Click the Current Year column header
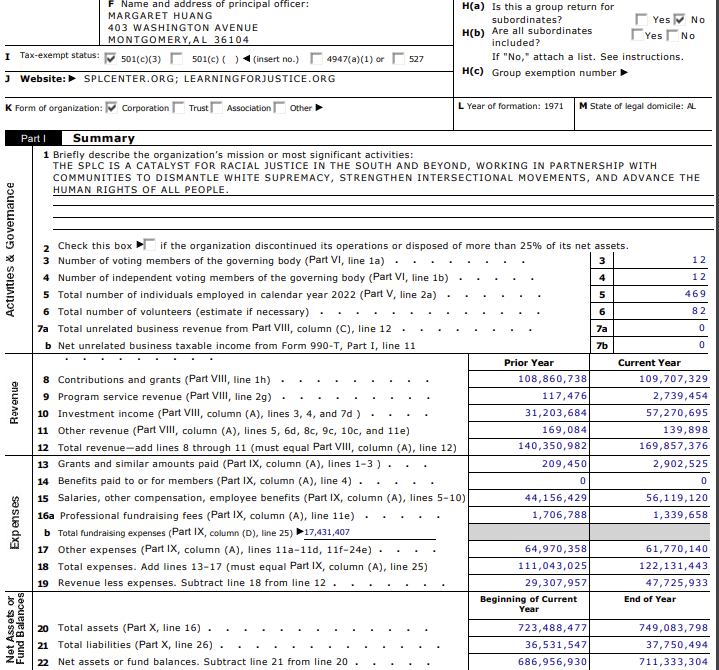Image resolution: width=719 pixels, height=670 pixels. [649, 363]
